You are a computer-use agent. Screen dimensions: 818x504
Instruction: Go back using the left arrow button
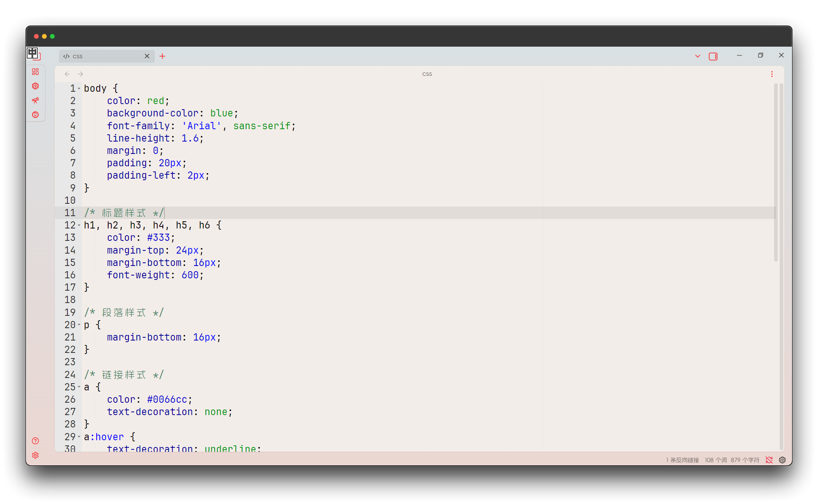pyautogui.click(x=67, y=74)
